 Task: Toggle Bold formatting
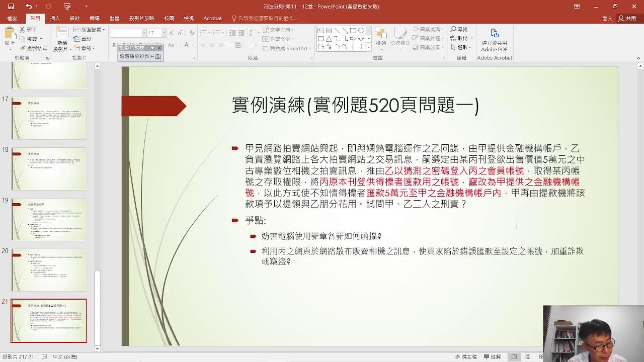[115, 45]
